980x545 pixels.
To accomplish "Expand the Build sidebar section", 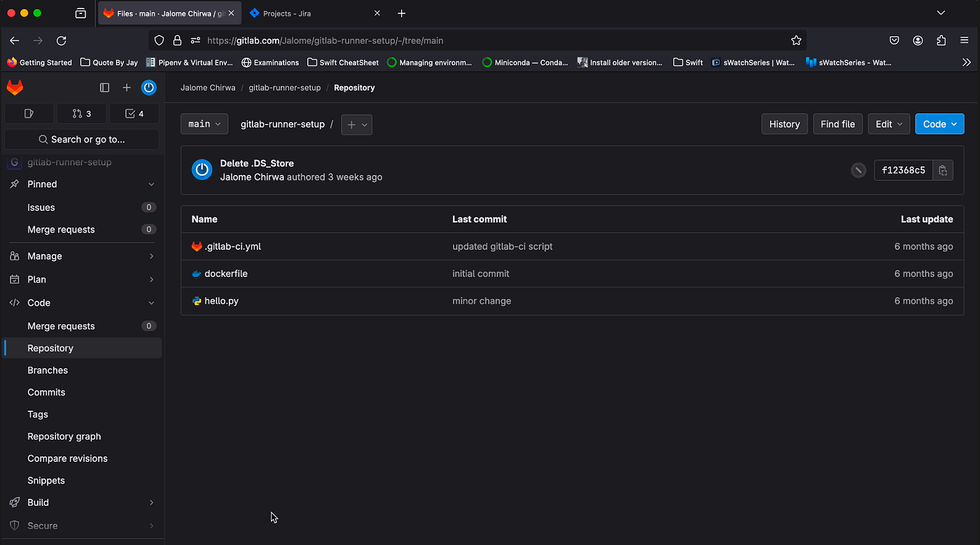I will click(x=82, y=502).
